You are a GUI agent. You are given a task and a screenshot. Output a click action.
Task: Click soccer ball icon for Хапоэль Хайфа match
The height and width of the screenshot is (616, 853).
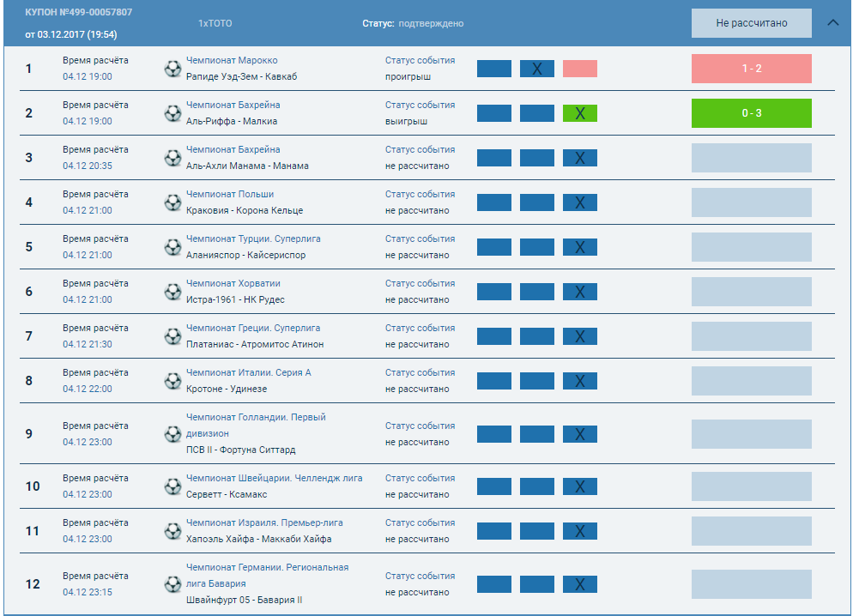point(172,531)
